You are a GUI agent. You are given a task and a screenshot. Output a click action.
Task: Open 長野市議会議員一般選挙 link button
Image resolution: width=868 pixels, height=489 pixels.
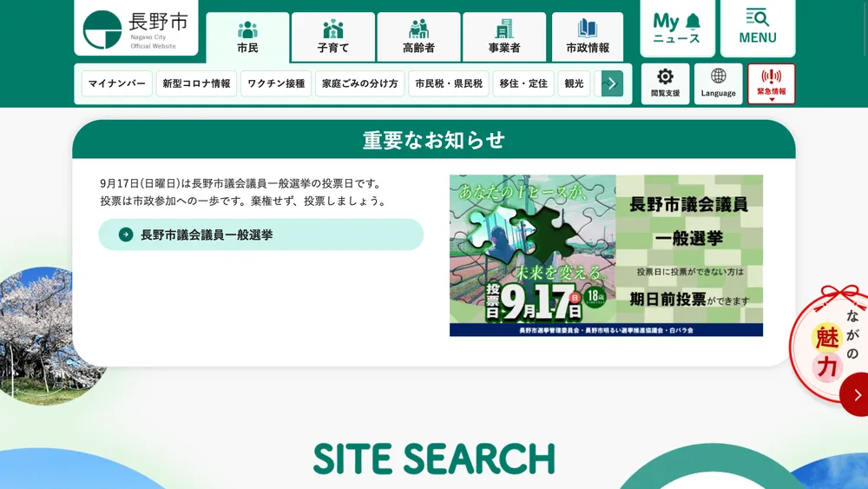(x=261, y=235)
